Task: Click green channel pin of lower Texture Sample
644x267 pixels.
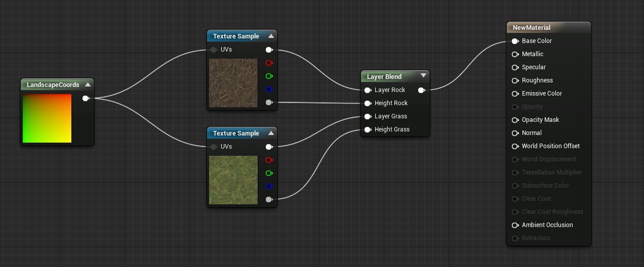Action: [x=269, y=173]
